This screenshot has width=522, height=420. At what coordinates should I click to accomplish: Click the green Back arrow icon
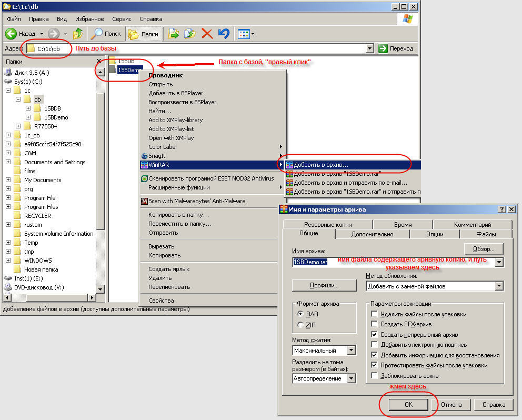[12, 34]
